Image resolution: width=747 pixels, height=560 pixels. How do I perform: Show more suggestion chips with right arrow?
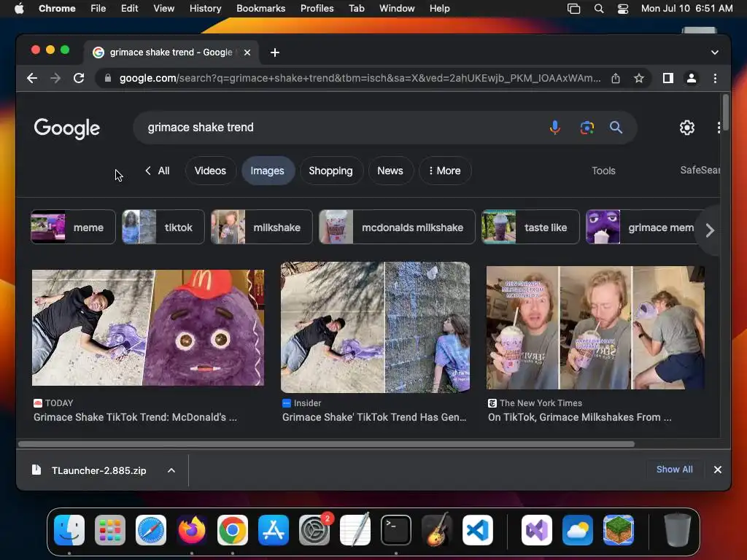(x=709, y=230)
